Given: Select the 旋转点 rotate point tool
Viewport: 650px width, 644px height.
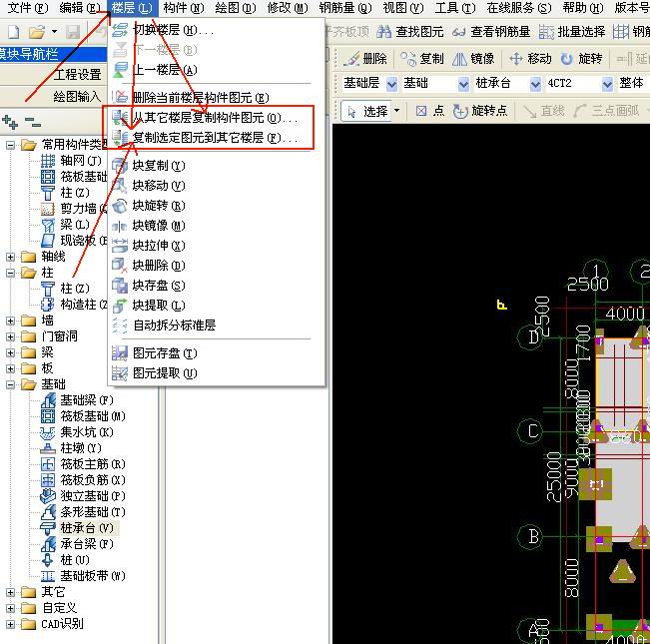Looking at the screenshot, I should 479,111.
